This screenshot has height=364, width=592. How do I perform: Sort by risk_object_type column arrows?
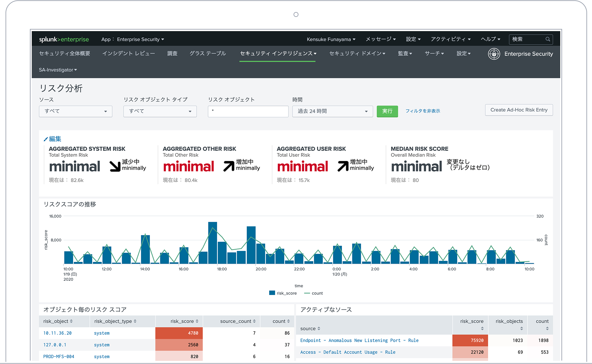[x=135, y=321]
